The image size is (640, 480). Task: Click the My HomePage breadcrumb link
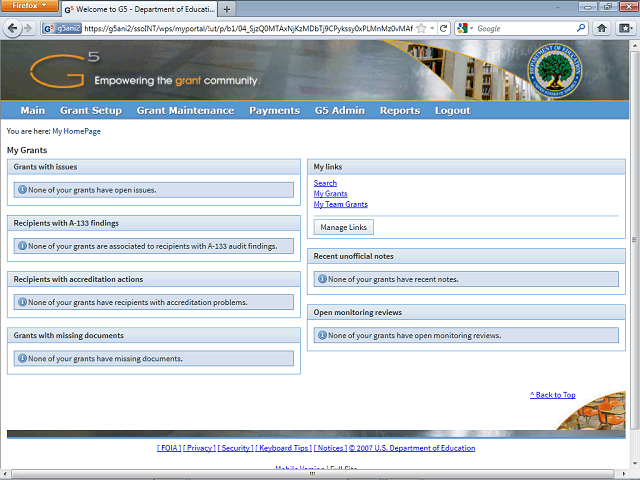(x=76, y=131)
